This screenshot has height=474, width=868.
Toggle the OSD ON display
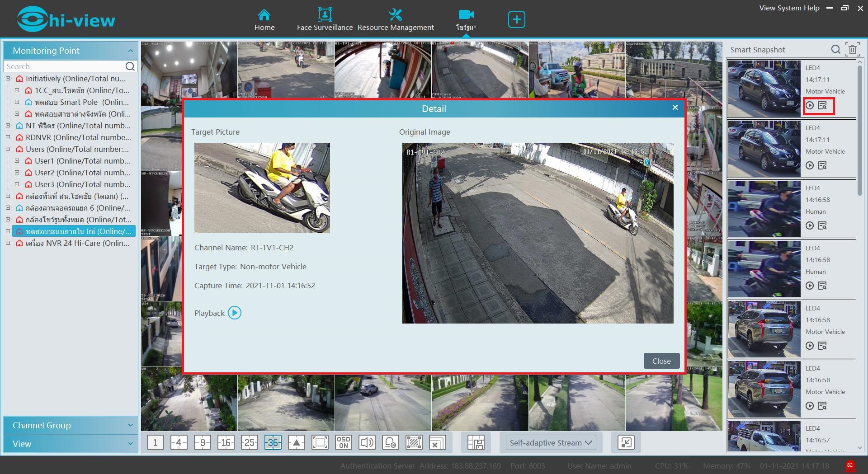(344, 443)
